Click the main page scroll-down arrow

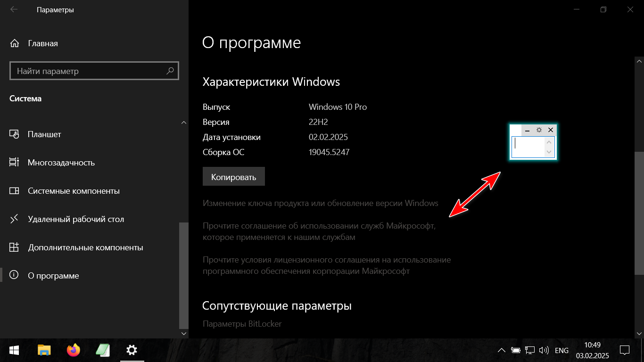coord(639,333)
